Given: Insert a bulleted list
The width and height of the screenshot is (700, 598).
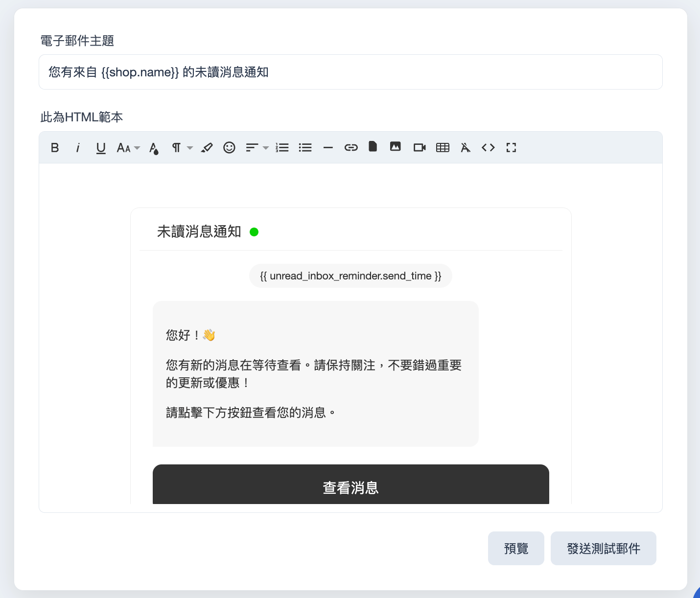Looking at the screenshot, I should click(305, 147).
